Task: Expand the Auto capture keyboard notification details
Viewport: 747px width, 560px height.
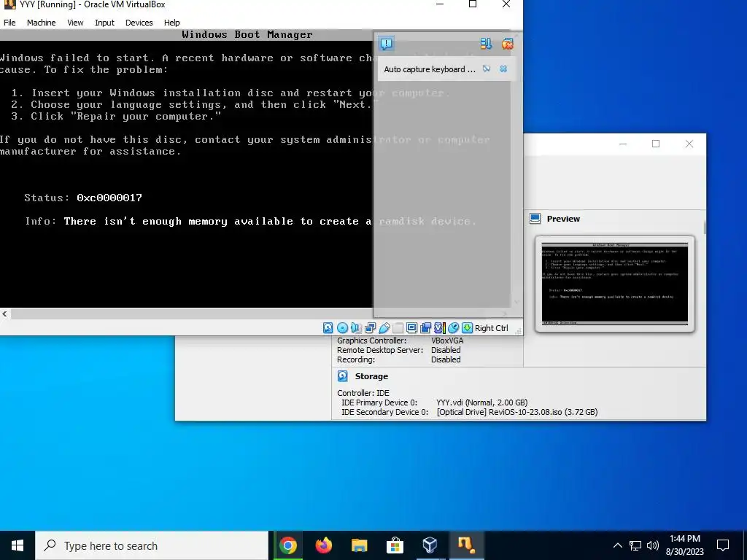Action: (487, 69)
